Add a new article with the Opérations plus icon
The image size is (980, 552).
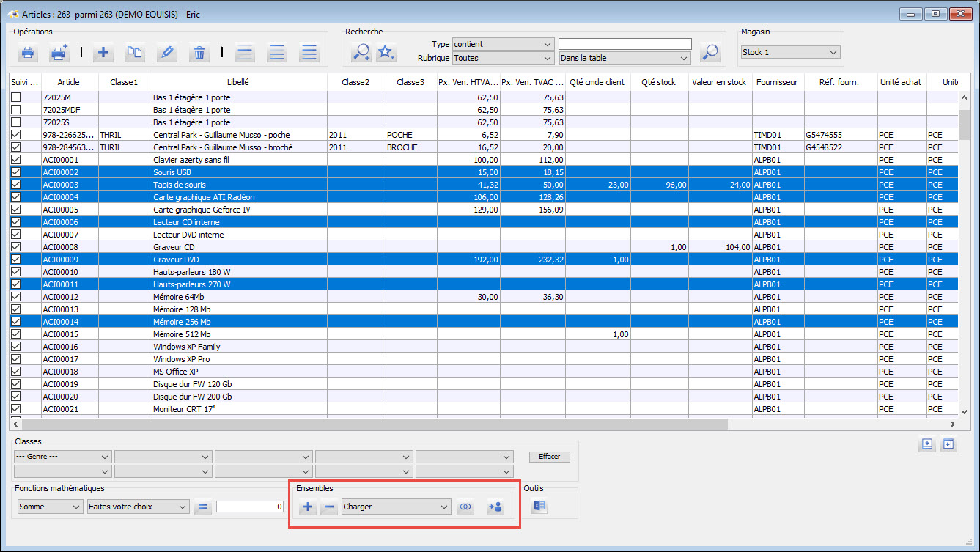pyautogui.click(x=103, y=53)
